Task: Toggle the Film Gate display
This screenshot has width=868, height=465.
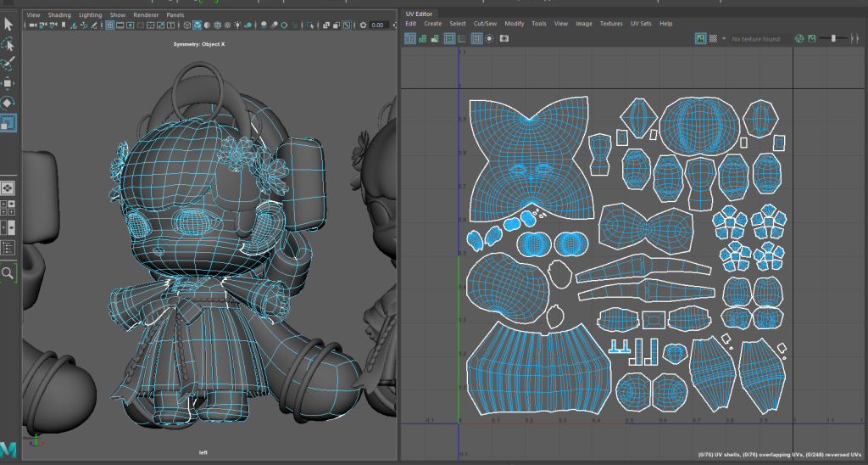Action: tap(120, 25)
